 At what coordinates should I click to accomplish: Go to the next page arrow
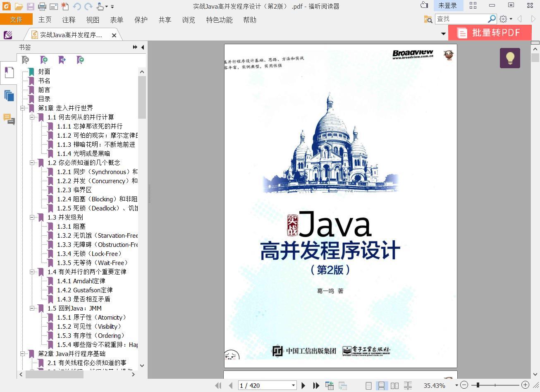(303, 385)
